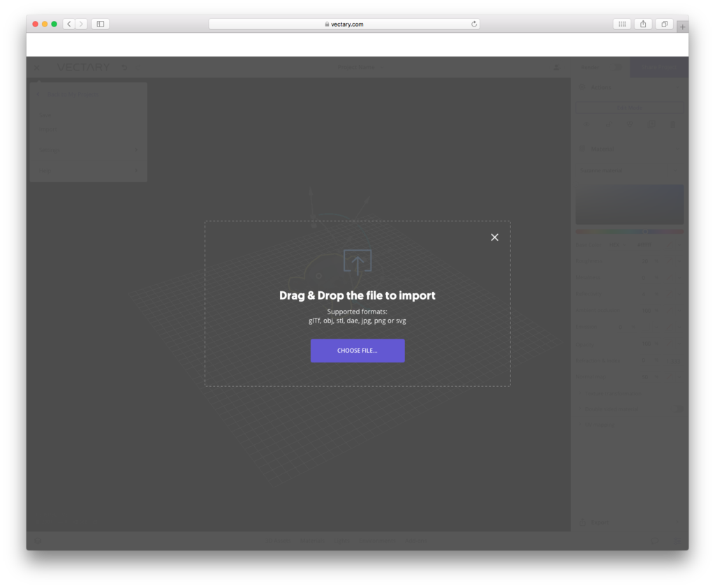Click the Material section hatched icon
Viewport: 715px width, 588px height.
[582, 149]
